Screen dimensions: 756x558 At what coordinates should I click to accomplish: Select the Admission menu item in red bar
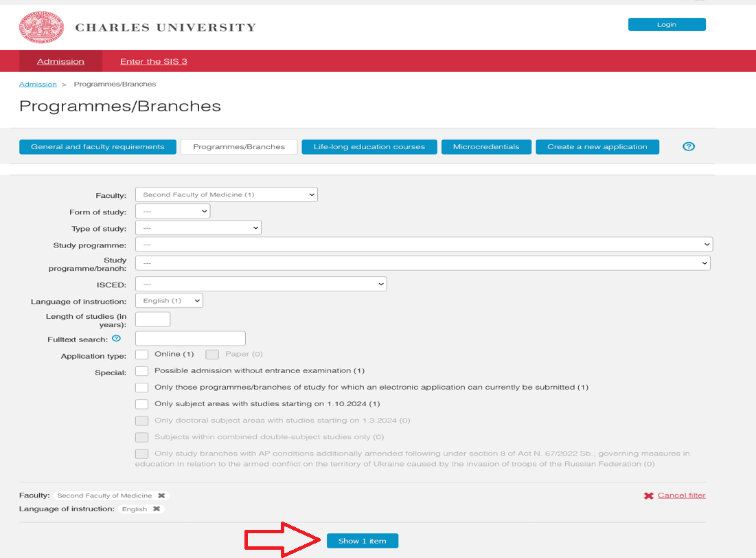coord(60,61)
